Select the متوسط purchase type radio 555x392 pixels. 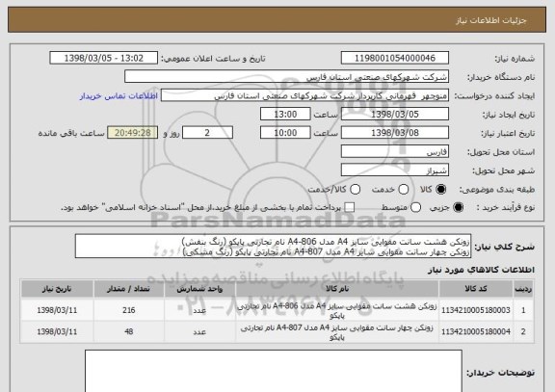pos(415,207)
